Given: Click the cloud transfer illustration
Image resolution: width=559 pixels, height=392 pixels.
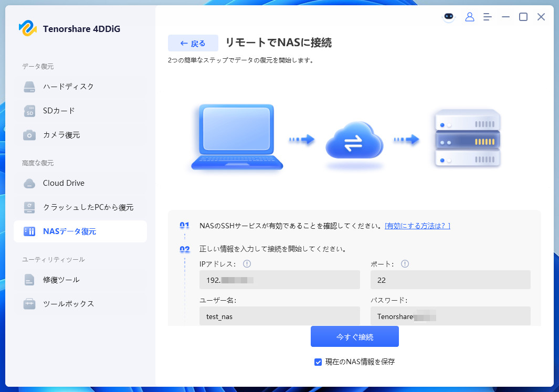Looking at the screenshot, I should pyautogui.click(x=354, y=141).
